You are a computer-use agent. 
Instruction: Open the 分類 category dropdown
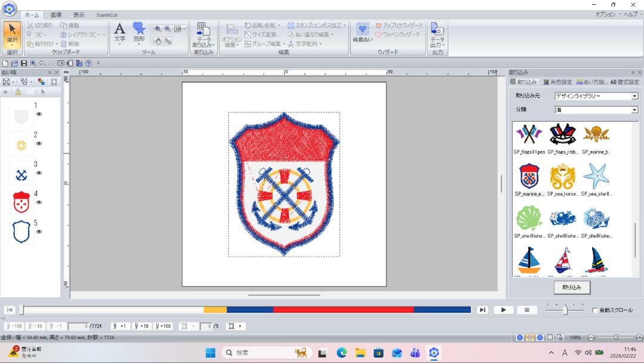634,110
